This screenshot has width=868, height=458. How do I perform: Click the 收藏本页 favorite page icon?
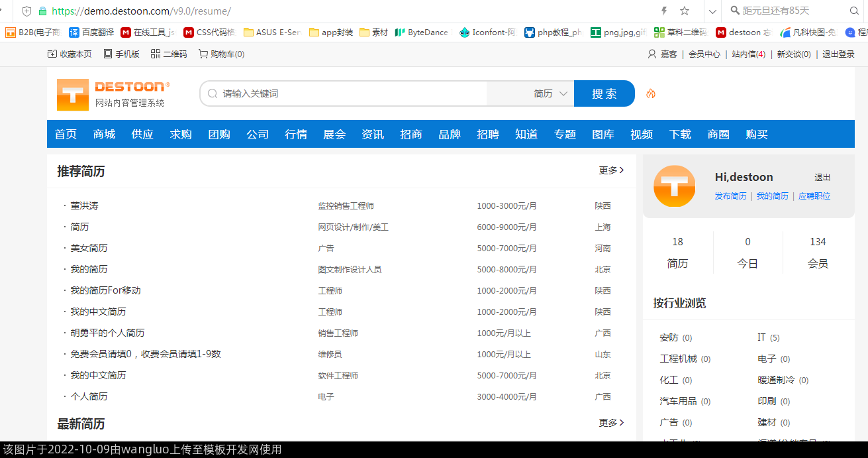pos(52,54)
